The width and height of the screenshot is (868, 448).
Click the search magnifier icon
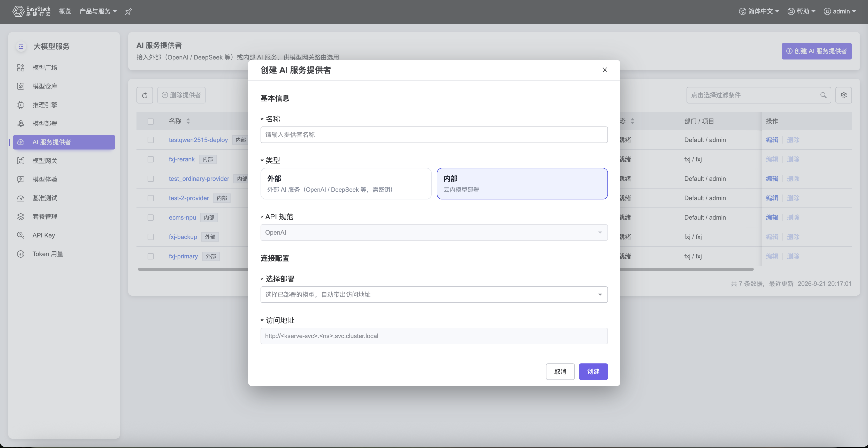[x=823, y=95]
